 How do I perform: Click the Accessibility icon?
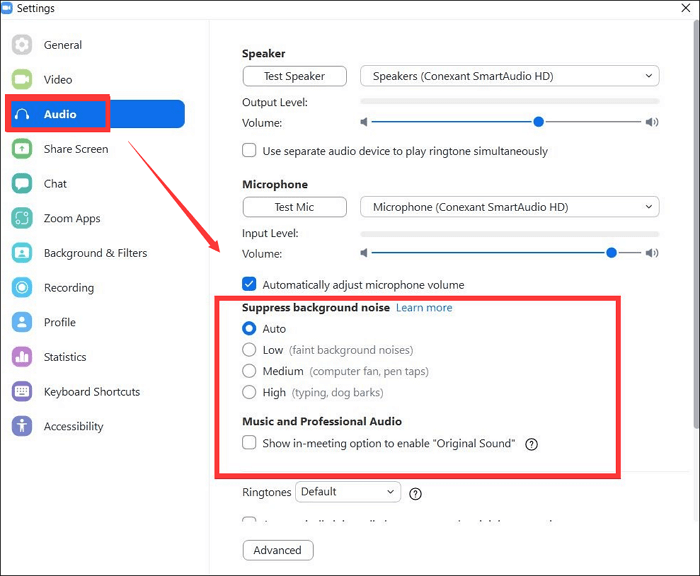(x=22, y=426)
